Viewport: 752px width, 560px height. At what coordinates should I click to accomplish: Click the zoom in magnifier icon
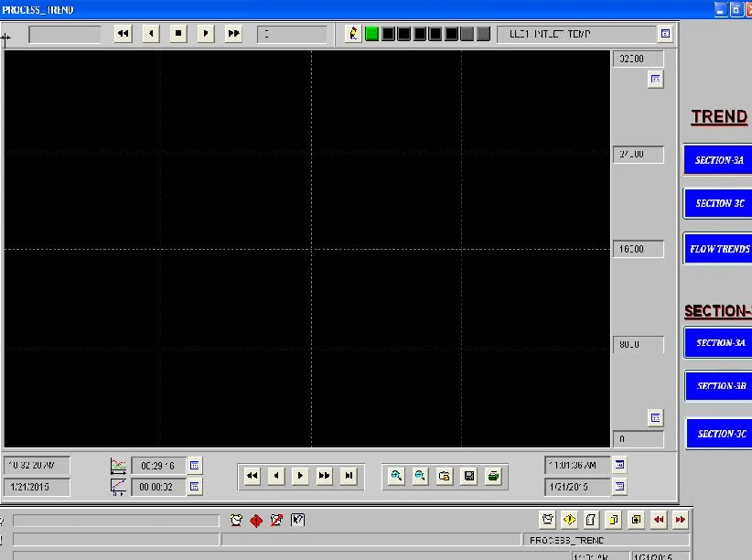(396, 476)
